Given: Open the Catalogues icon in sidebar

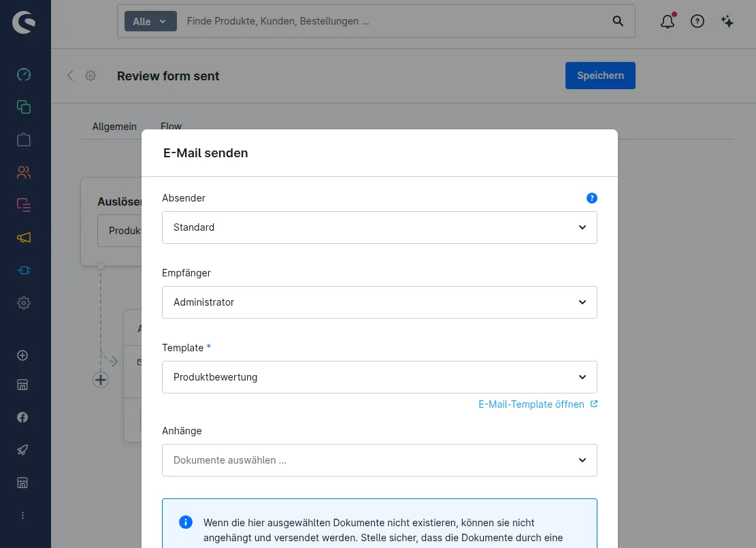Looking at the screenshot, I should [x=24, y=107].
